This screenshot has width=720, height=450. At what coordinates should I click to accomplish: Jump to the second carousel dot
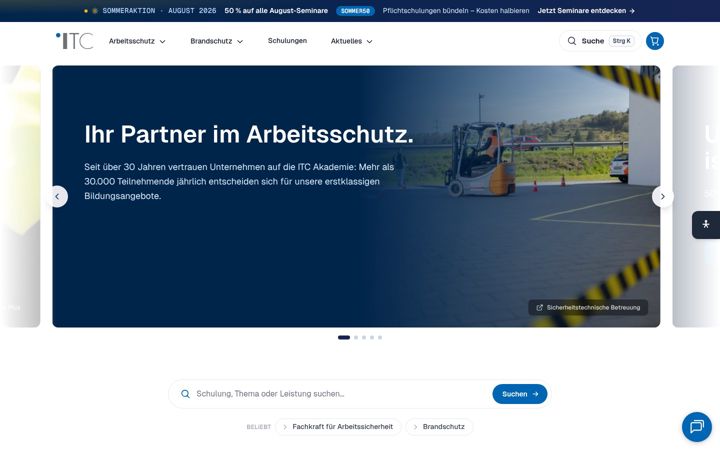click(x=356, y=338)
